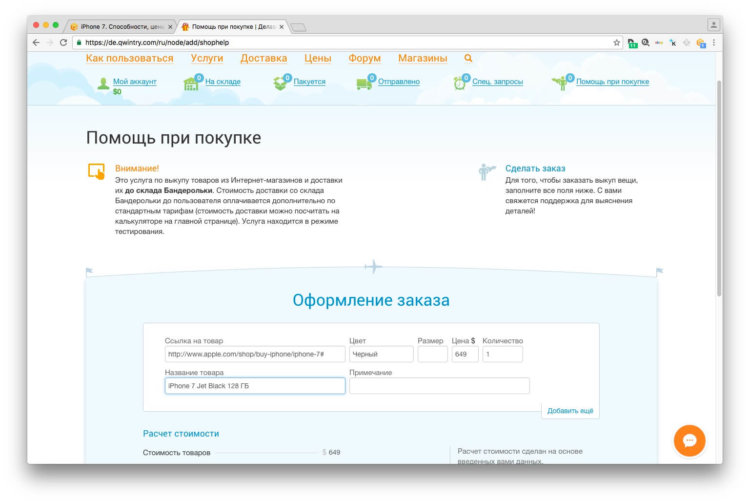Open the orange chat bubble widget
Viewport: 750px width, 503px height.
689,440
